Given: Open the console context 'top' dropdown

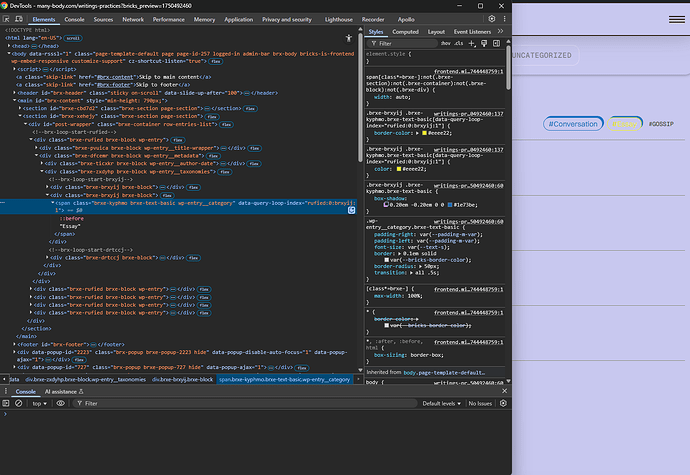Looking at the screenshot, I should 39,403.
